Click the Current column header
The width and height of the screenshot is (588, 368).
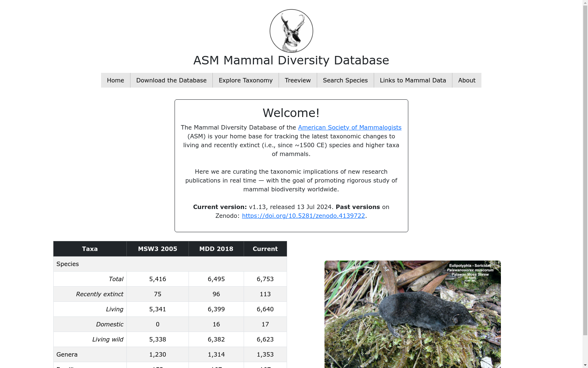(x=265, y=249)
